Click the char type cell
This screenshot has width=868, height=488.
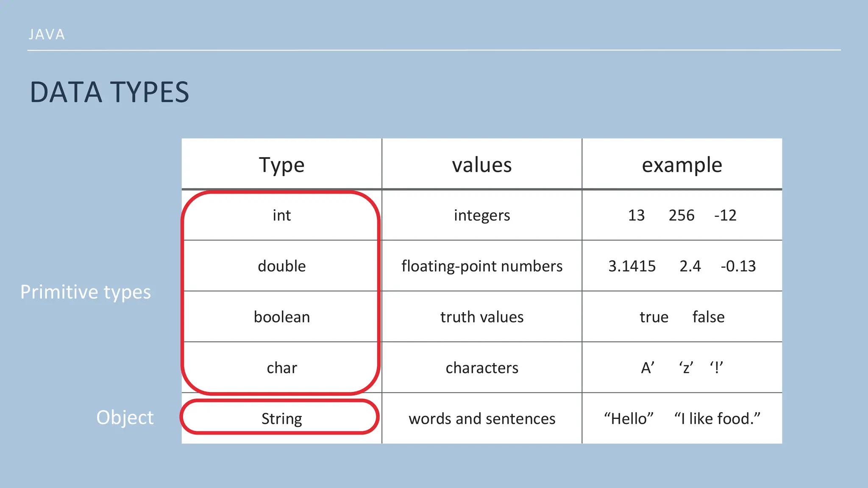281,368
